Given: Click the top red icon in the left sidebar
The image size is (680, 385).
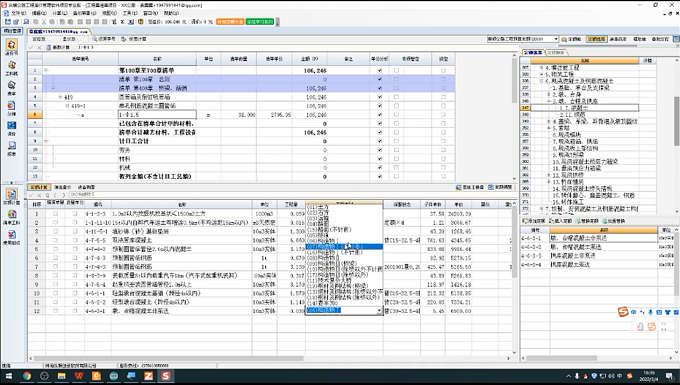Looking at the screenshot, I should pyautogui.click(x=12, y=44).
